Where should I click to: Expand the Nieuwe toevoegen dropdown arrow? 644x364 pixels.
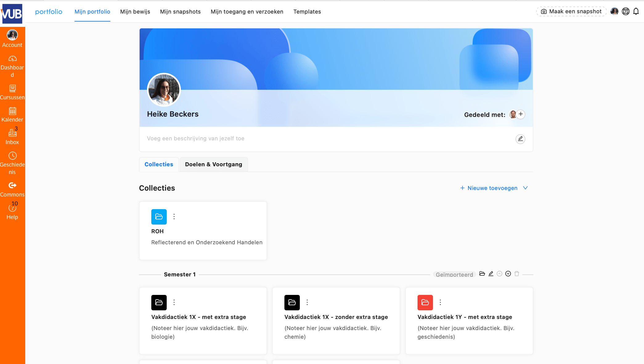525,188
